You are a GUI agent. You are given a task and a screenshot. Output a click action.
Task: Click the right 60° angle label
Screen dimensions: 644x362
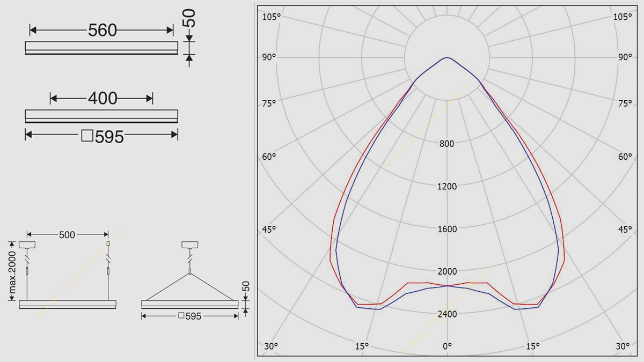pyautogui.click(x=625, y=157)
